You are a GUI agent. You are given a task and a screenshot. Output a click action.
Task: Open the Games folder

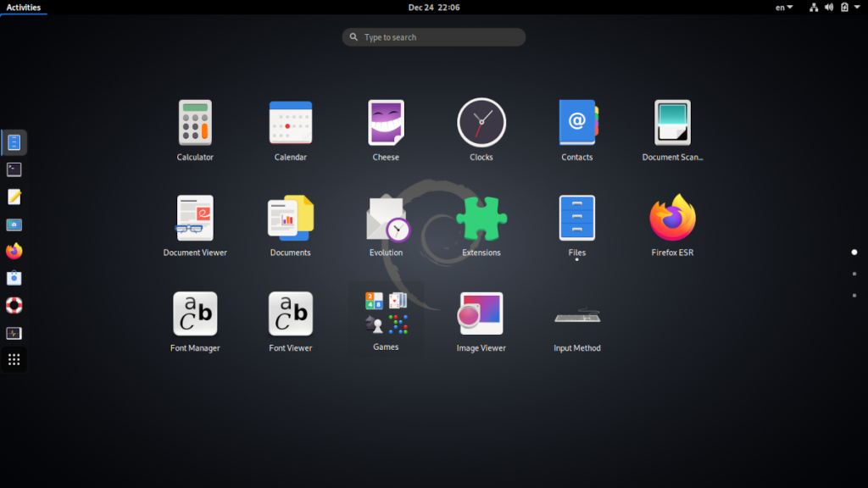tap(386, 313)
